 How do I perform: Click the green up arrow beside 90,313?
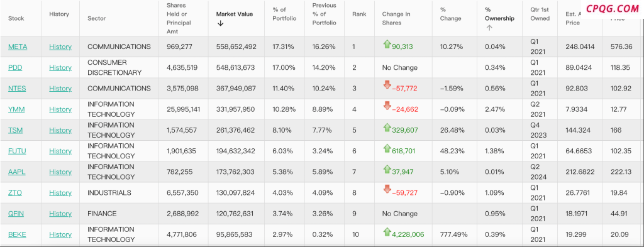tap(387, 45)
